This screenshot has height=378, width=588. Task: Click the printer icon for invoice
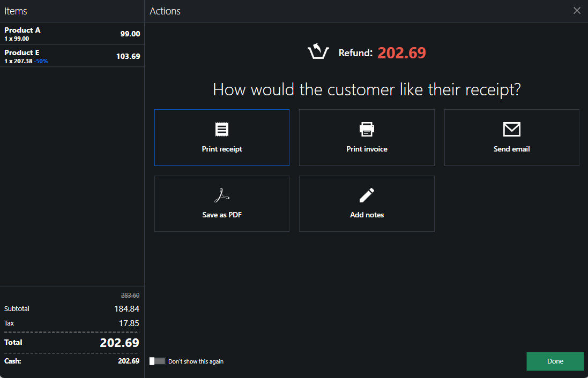367,129
